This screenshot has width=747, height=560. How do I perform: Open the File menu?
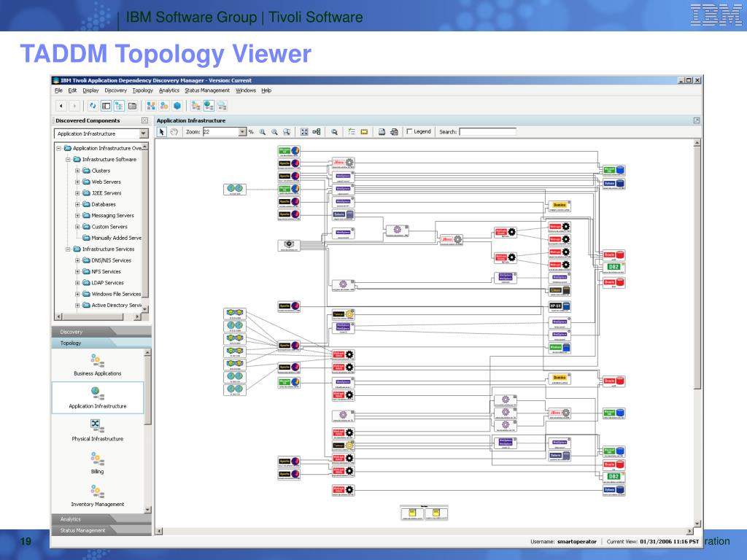click(58, 90)
